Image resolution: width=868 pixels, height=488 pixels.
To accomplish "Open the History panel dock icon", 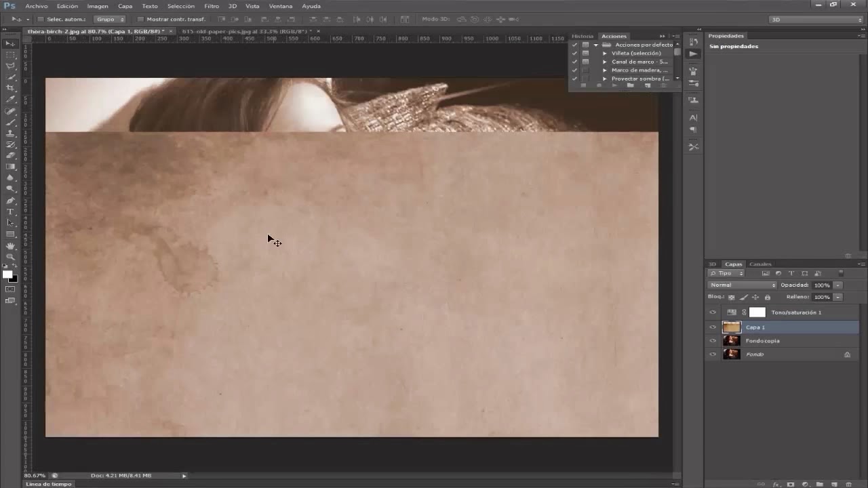I will 693,42.
